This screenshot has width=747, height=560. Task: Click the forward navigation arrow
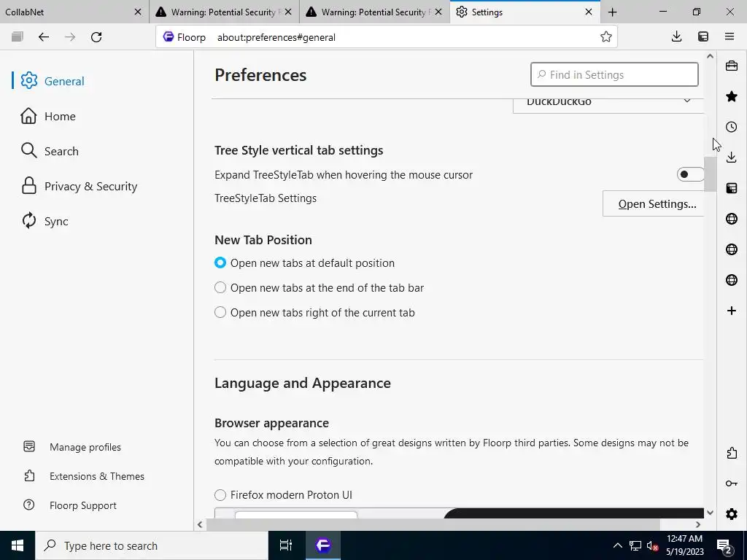(x=70, y=37)
